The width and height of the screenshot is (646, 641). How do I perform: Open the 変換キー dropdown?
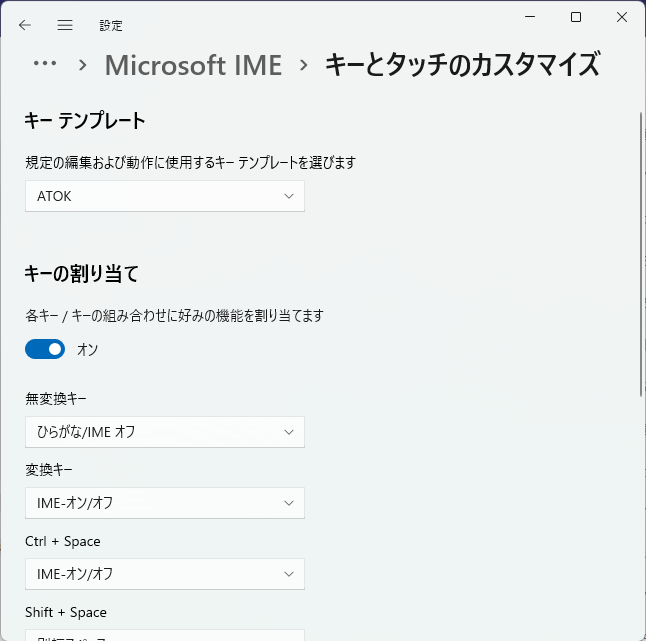(x=165, y=503)
